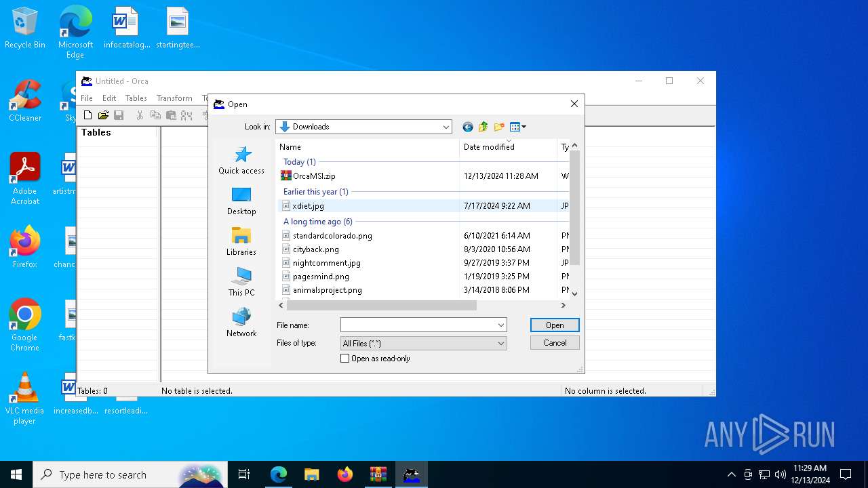Select CCleaner desktop shortcut
This screenshot has width=868, height=488.
click(x=25, y=101)
